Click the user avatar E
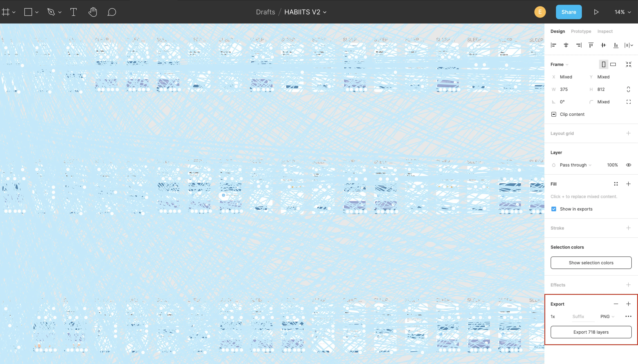This screenshot has height=364, width=638. coord(540,12)
